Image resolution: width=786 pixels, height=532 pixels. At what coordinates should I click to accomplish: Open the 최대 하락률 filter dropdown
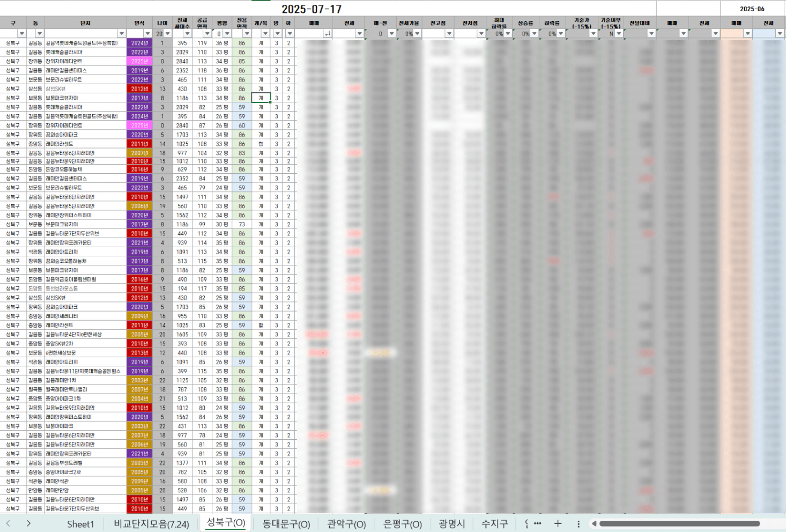(508, 33)
